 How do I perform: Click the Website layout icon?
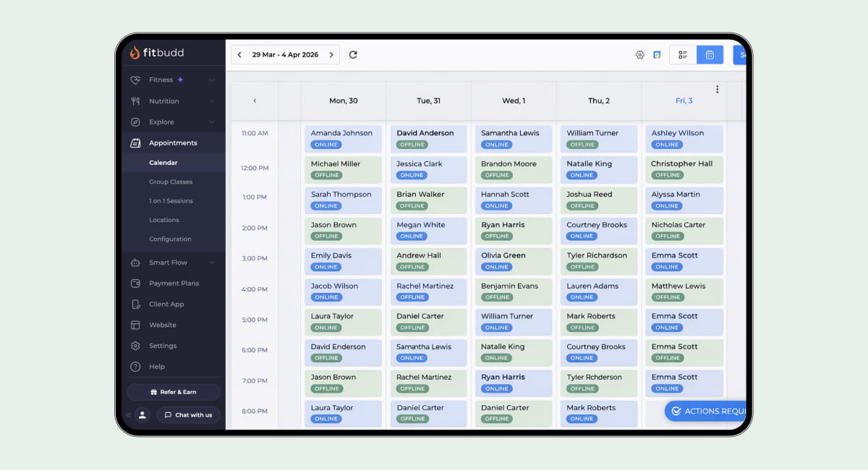[x=135, y=325]
